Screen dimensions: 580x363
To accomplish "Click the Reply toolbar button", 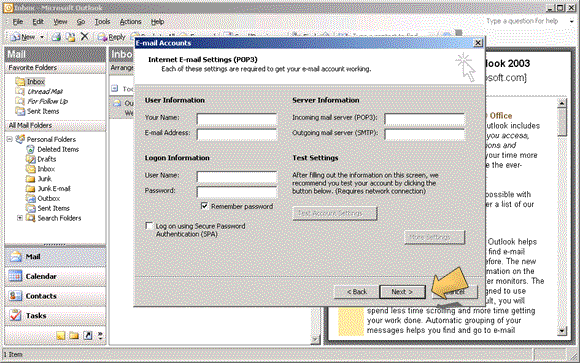I will 112,37.
